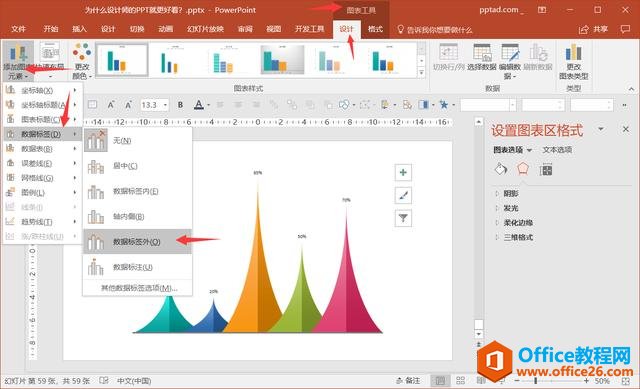Select the gray background chart style thumbnail
The width and height of the screenshot is (640, 389).
click(282, 60)
